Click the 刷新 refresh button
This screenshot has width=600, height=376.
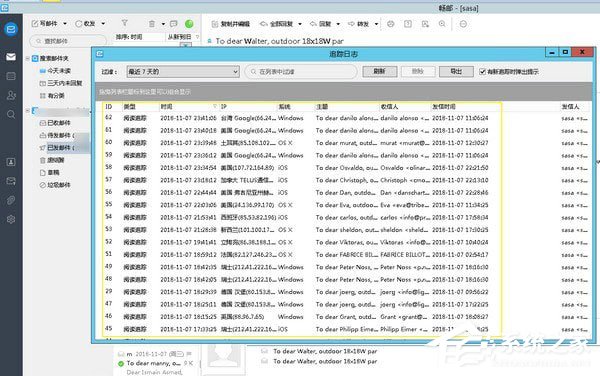pos(379,72)
